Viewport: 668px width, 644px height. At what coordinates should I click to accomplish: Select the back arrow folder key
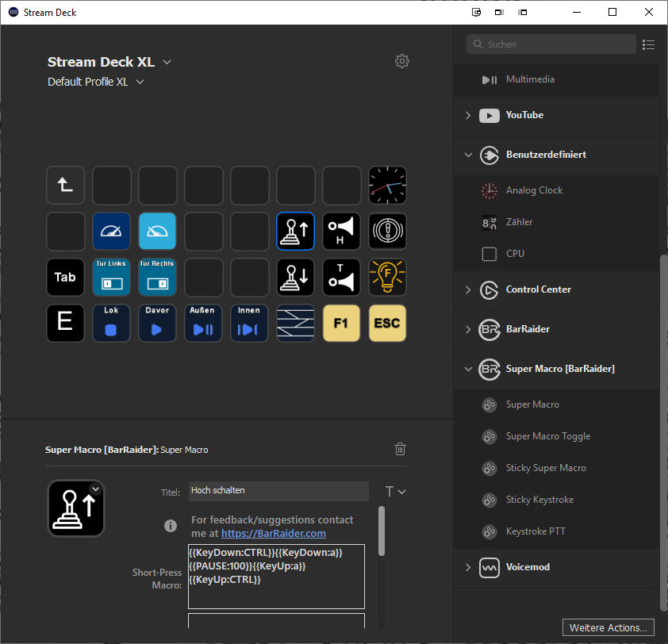pos(65,186)
